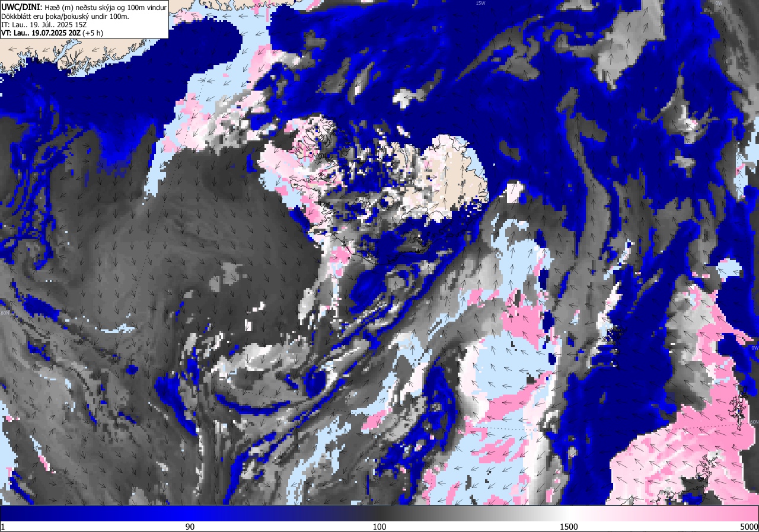Click the '(+5 h)' forecast offset
Image resolution: width=759 pixels, height=532 pixels.
tap(93, 33)
